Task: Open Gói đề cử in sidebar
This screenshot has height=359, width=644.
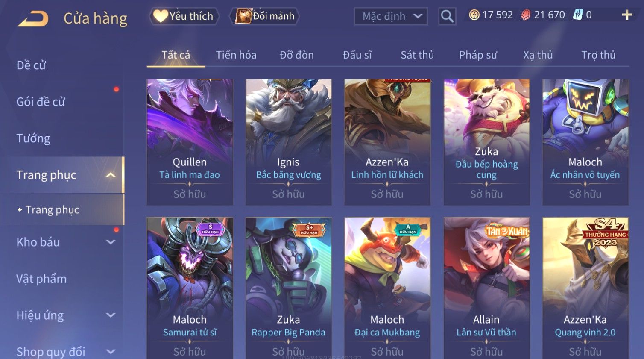Action: coord(41,102)
